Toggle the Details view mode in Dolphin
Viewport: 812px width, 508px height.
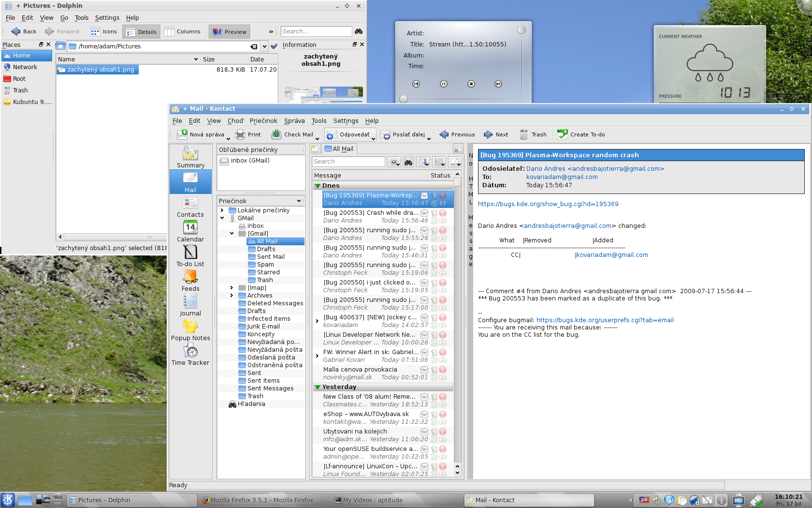click(141, 31)
